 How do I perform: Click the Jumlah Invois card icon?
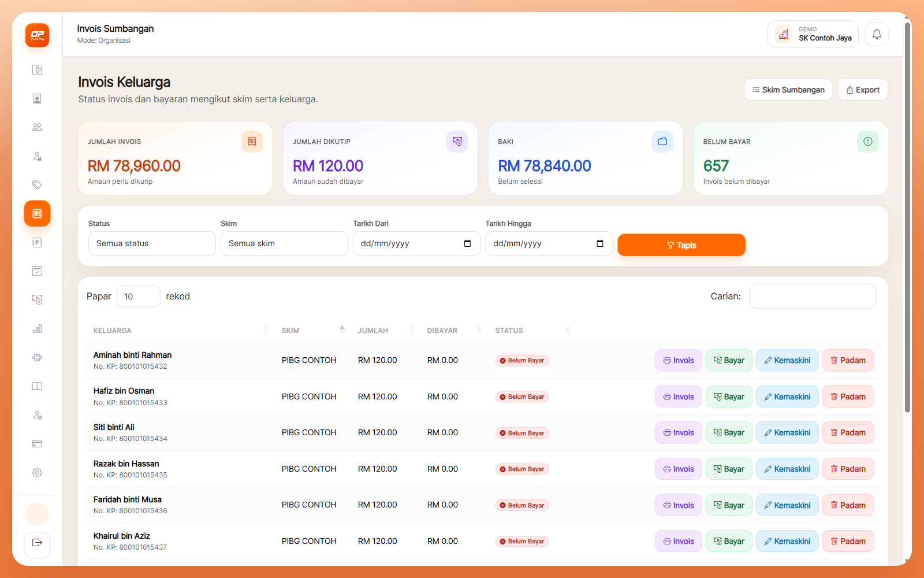(x=252, y=142)
